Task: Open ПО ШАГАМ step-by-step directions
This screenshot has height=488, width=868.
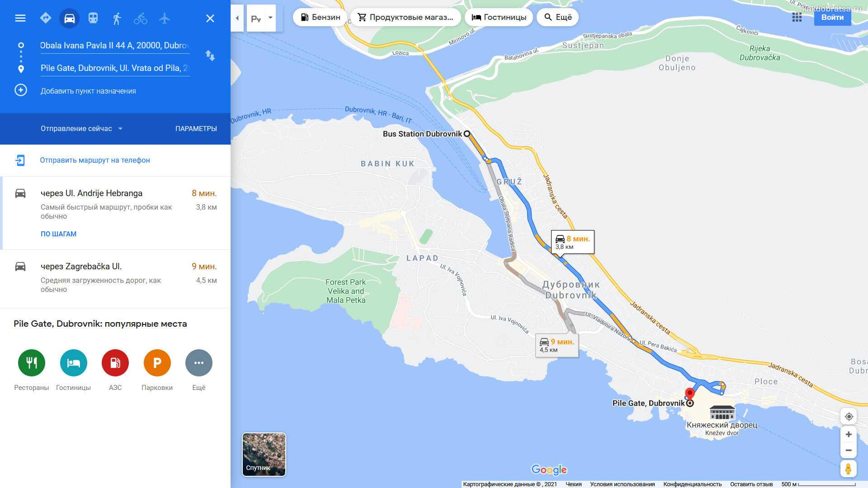Action: (59, 234)
